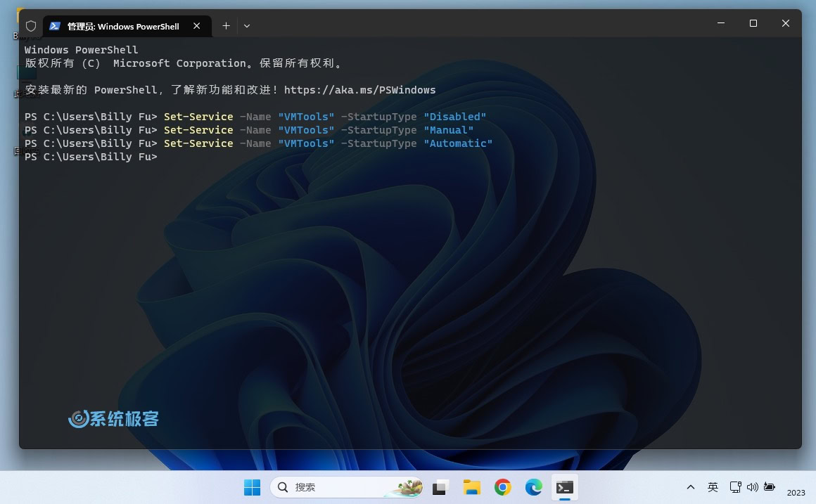This screenshot has width=816, height=504.
Task: Switch the 英 input method indicator
Action: coord(713,487)
